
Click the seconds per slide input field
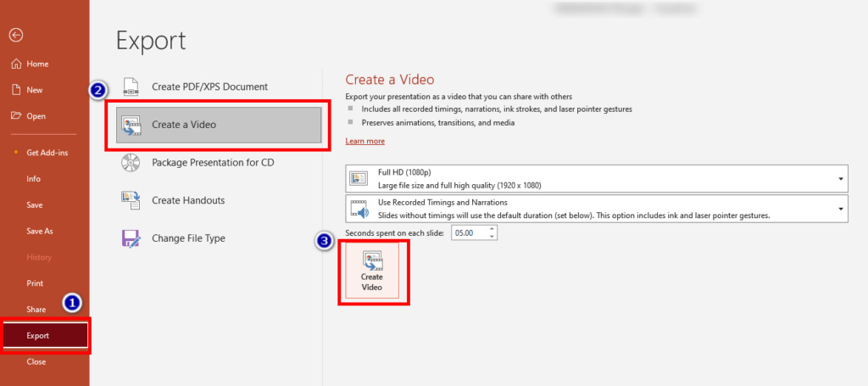click(468, 232)
